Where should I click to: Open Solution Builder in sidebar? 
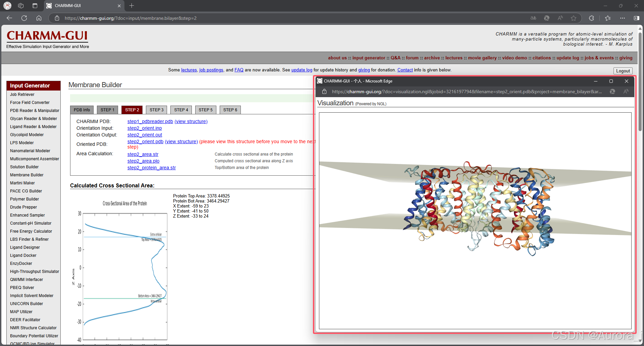(24, 167)
